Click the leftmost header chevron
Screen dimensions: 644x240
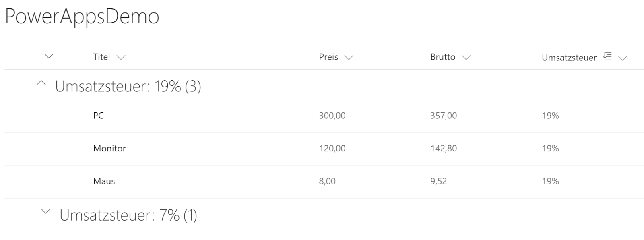point(49,56)
